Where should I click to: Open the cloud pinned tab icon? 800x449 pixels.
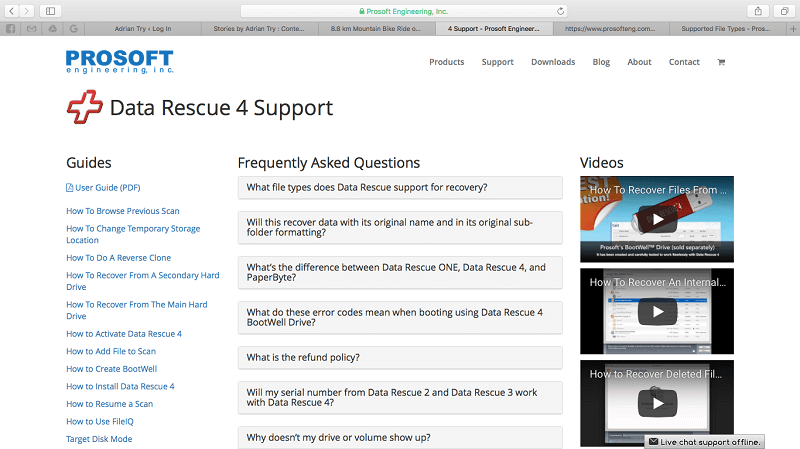(53, 29)
